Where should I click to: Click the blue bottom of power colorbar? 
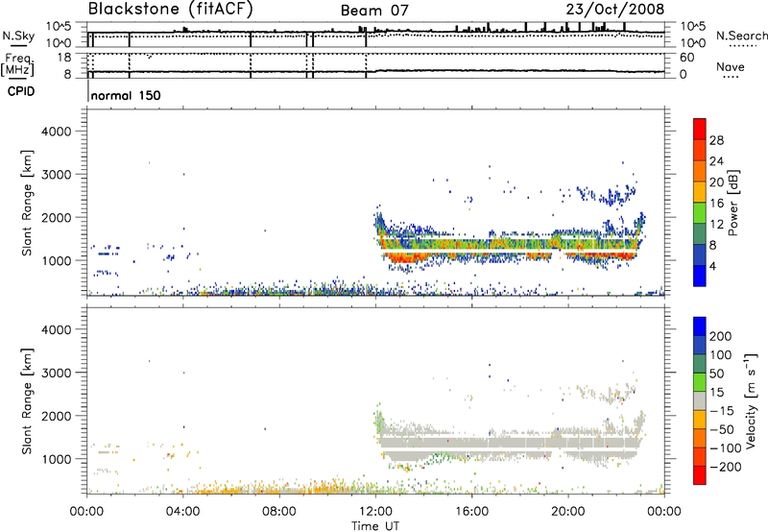[700, 276]
